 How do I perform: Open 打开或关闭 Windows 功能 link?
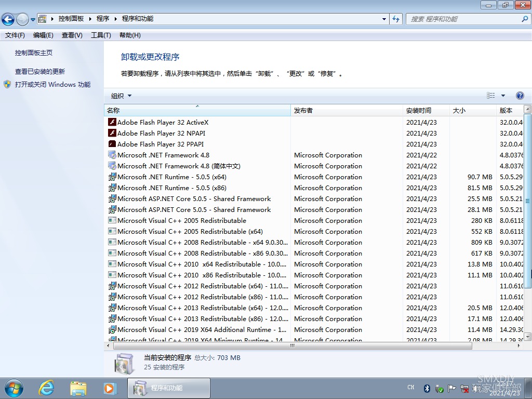pos(52,85)
